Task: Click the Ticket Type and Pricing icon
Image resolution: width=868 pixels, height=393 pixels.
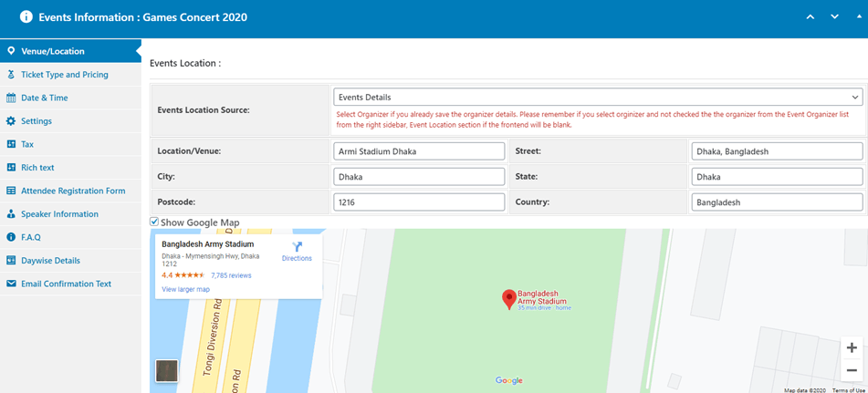Action: pyautogui.click(x=11, y=74)
